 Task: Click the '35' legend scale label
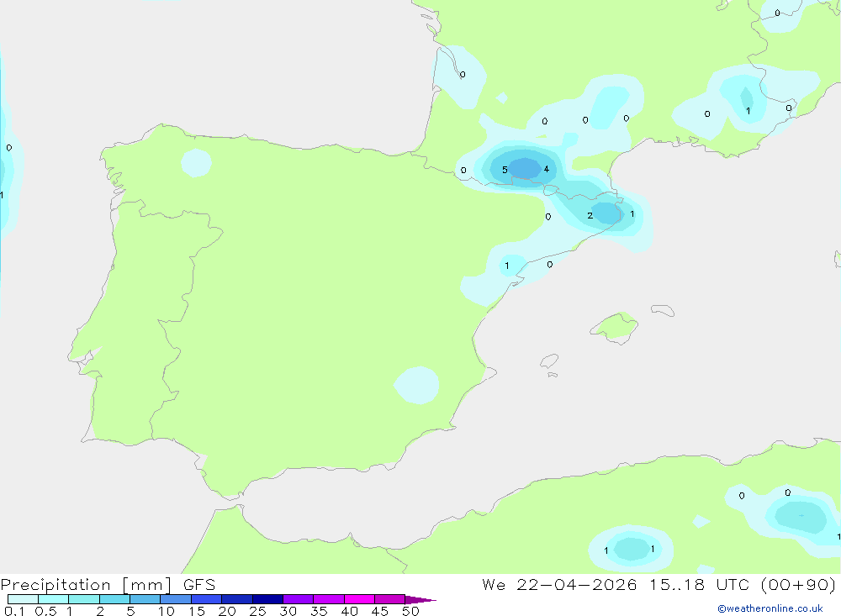click(319, 611)
